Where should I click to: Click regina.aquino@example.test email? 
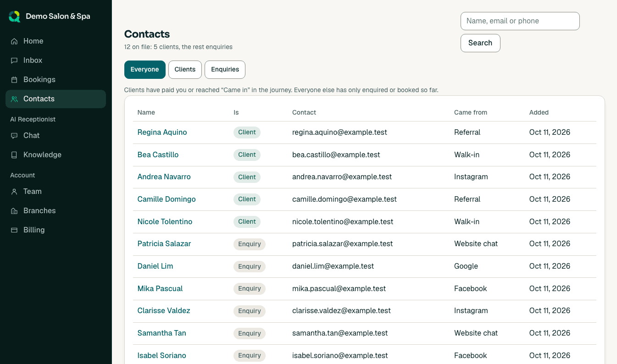pos(339,132)
